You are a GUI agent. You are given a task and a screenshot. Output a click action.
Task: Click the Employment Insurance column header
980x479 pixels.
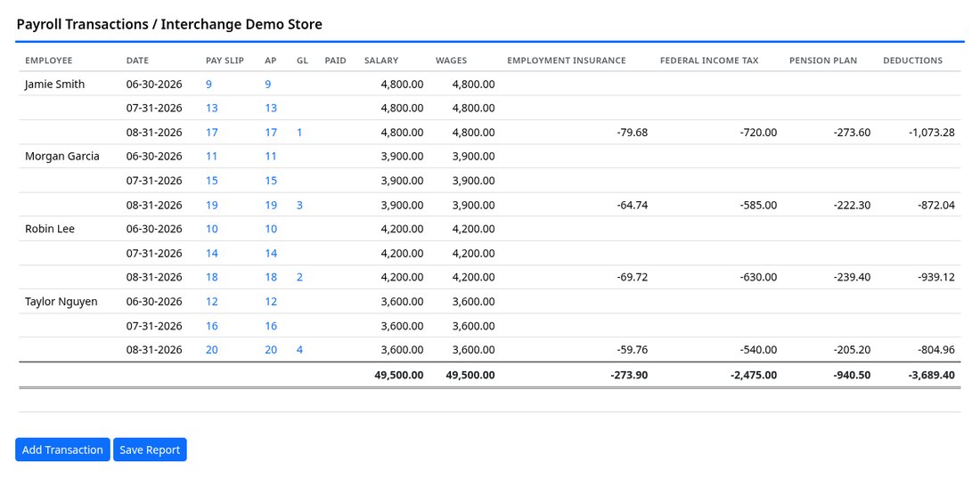pyautogui.click(x=567, y=61)
